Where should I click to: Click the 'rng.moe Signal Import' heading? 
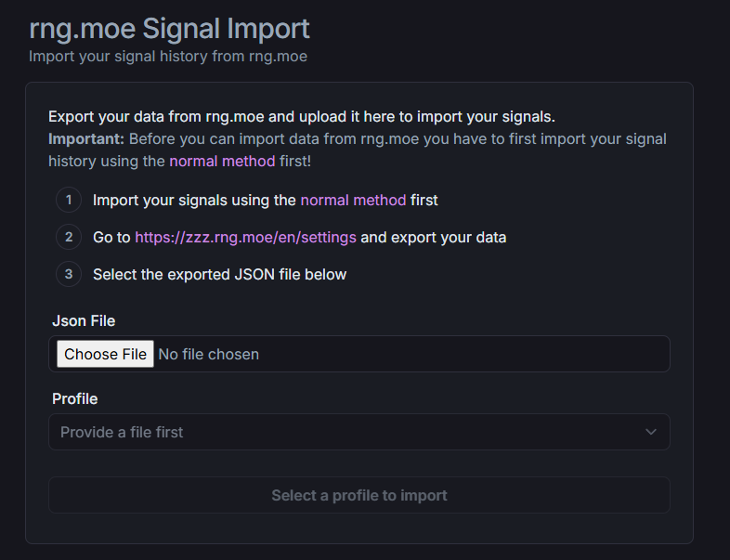pyautogui.click(x=169, y=28)
